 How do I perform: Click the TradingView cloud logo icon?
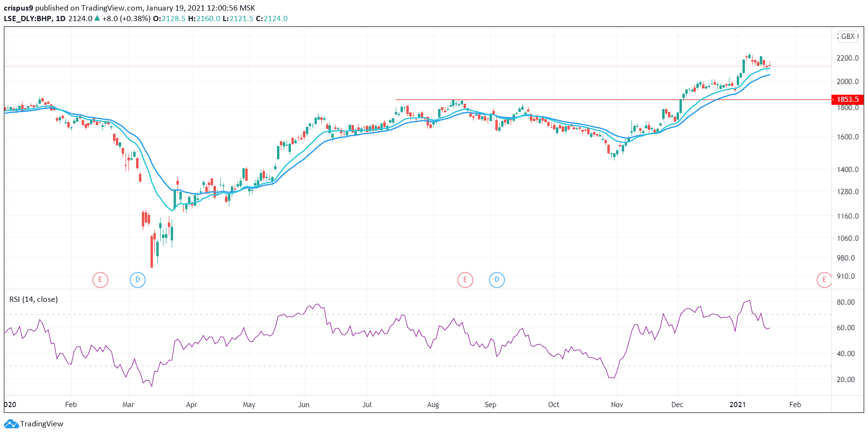coord(11,424)
